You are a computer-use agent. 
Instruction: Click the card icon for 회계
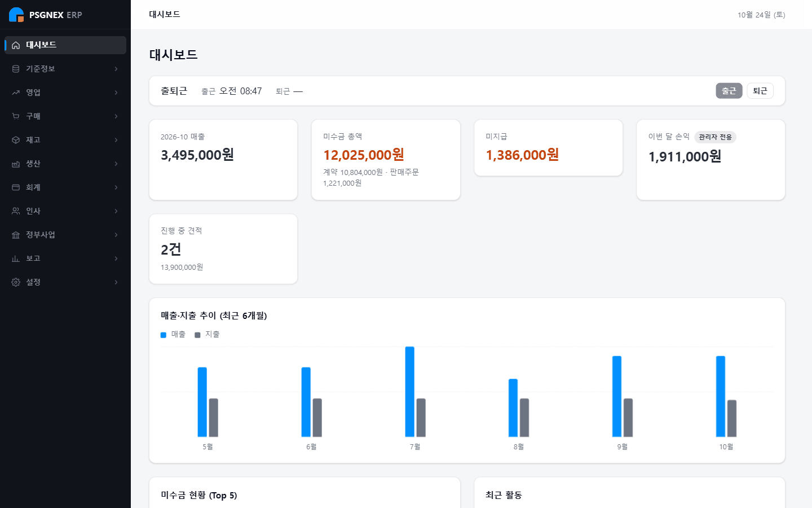(16, 187)
